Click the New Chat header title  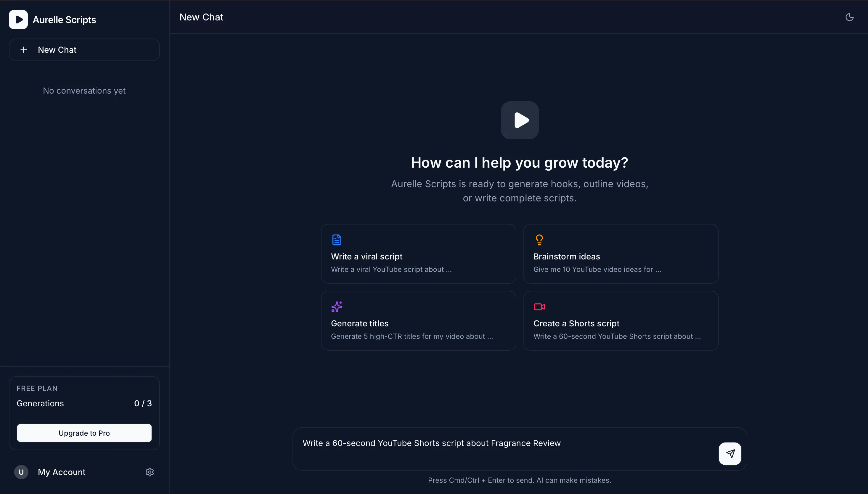tap(201, 17)
